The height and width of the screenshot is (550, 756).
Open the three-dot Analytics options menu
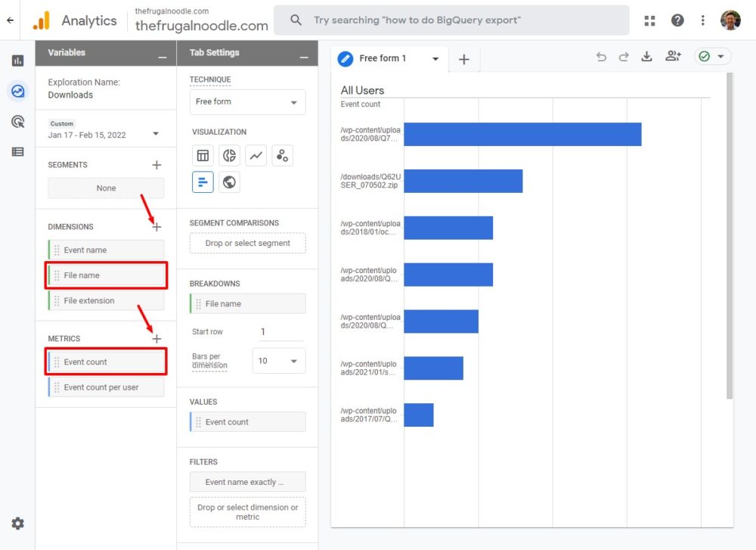[703, 20]
